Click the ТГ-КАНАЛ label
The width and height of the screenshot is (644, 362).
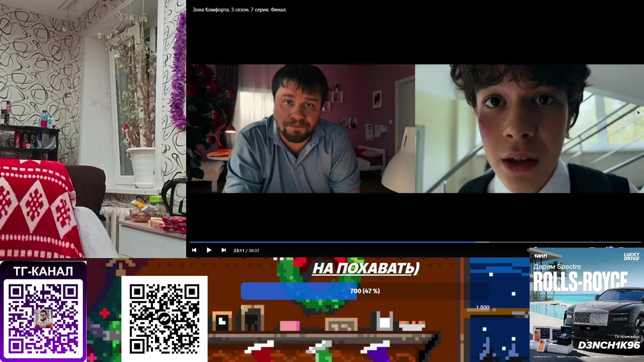coord(43,271)
